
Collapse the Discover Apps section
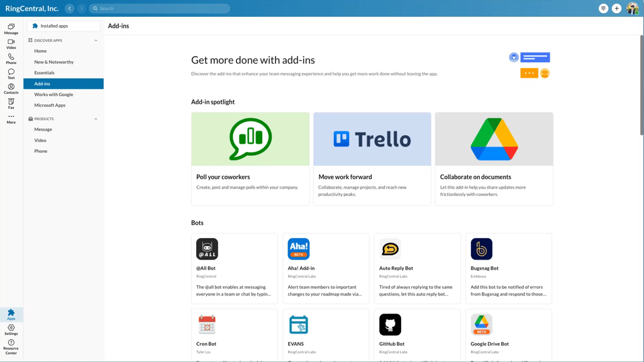click(x=96, y=41)
